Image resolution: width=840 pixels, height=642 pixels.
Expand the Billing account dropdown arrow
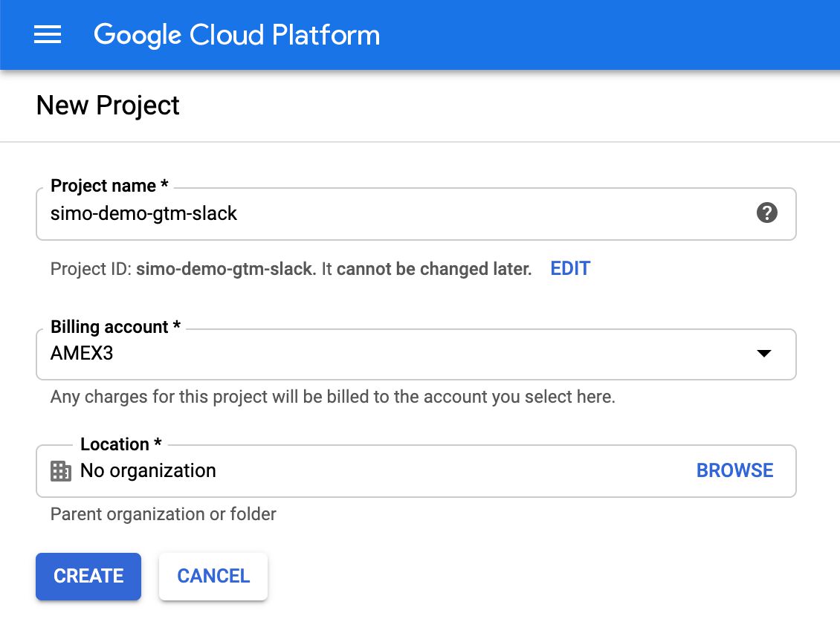point(764,354)
